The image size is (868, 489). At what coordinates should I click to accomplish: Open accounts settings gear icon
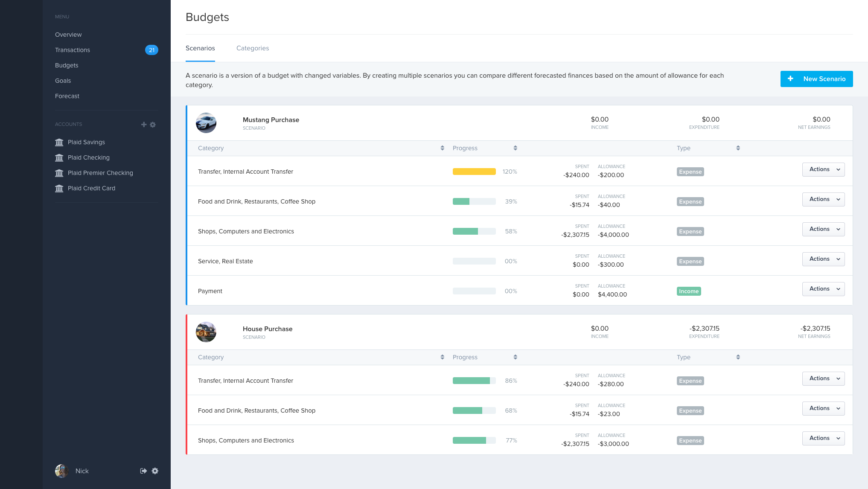click(x=153, y=125)
